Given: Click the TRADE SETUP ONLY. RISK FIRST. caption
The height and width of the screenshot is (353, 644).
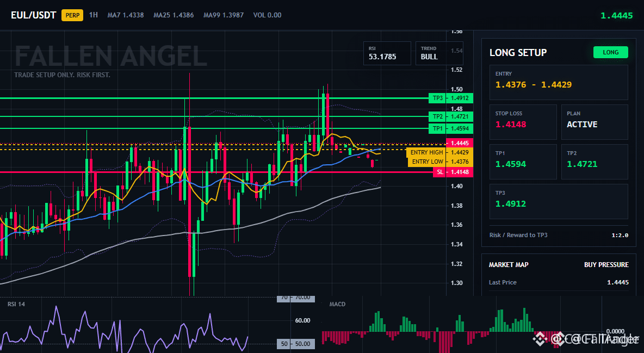Looking at the screenshot, I should [63, 75].
